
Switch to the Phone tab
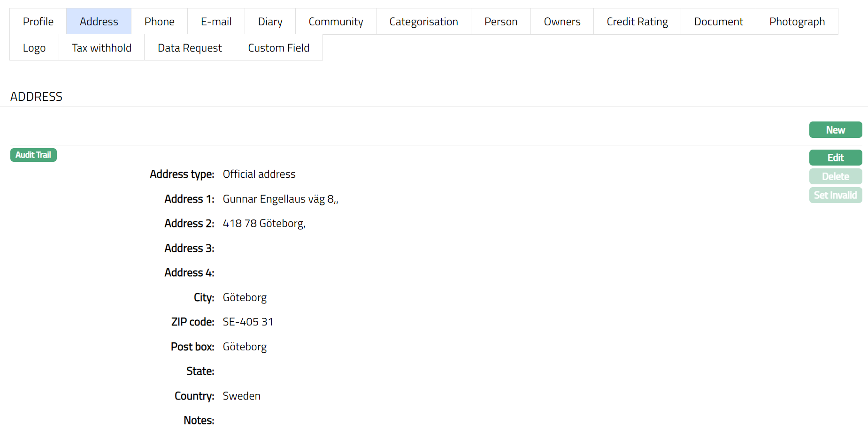[159, 22]
